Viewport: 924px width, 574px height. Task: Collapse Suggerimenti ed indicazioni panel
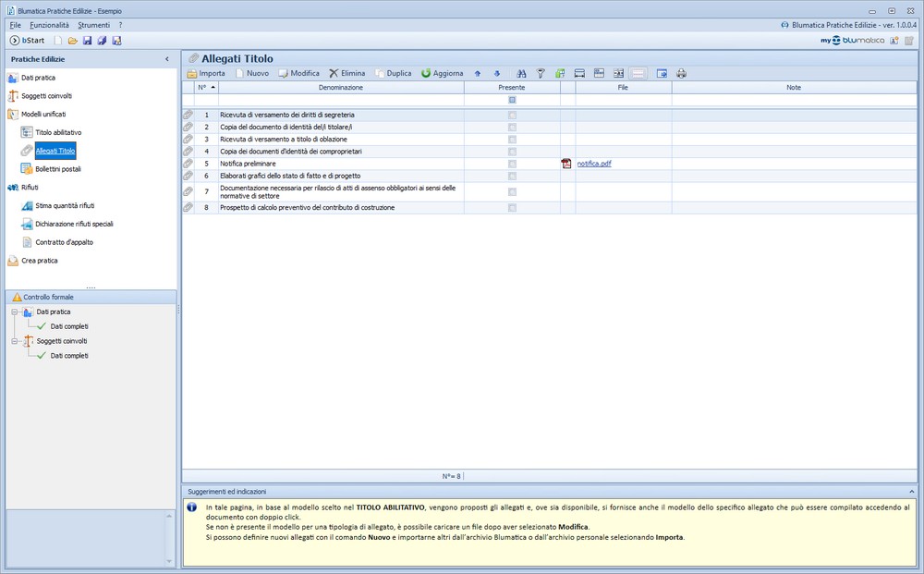[912, 492]
